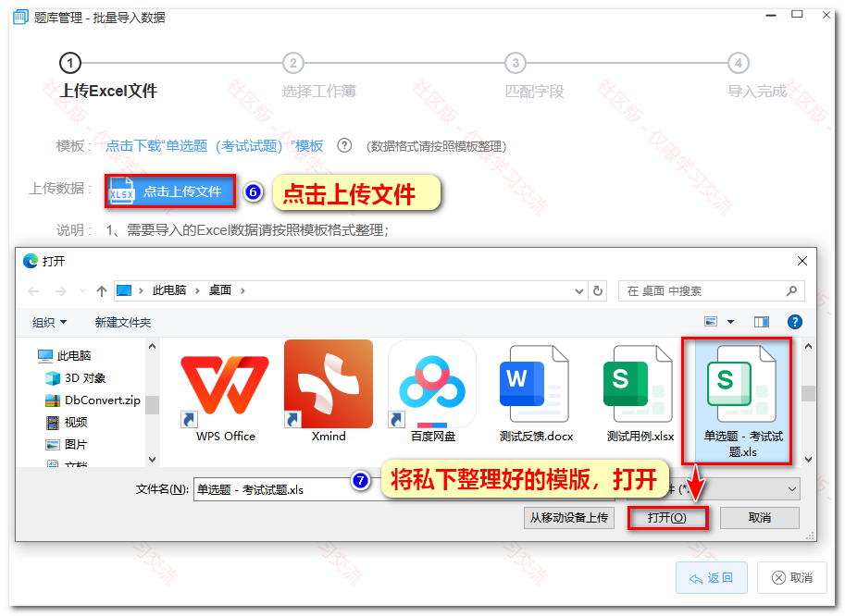Image resolution: width=845 pixels, height=616 pixels.
Task: Click the refresh icon next to address bar
Action: (x=598, y=290)
